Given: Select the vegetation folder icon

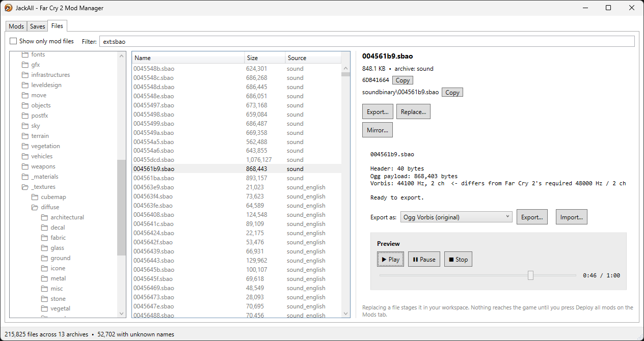Looking at the screenshot, I should click(25, 146).
